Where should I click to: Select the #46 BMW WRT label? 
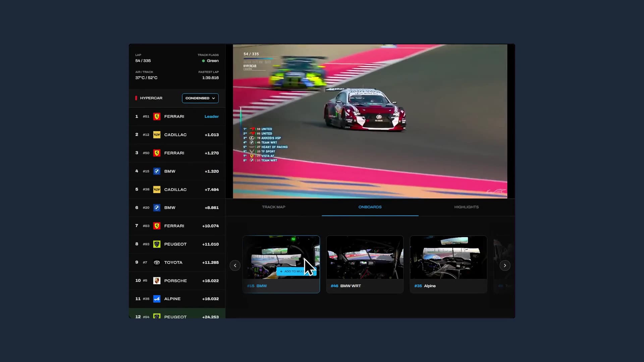pyautogui.click(x=346, y=286)
